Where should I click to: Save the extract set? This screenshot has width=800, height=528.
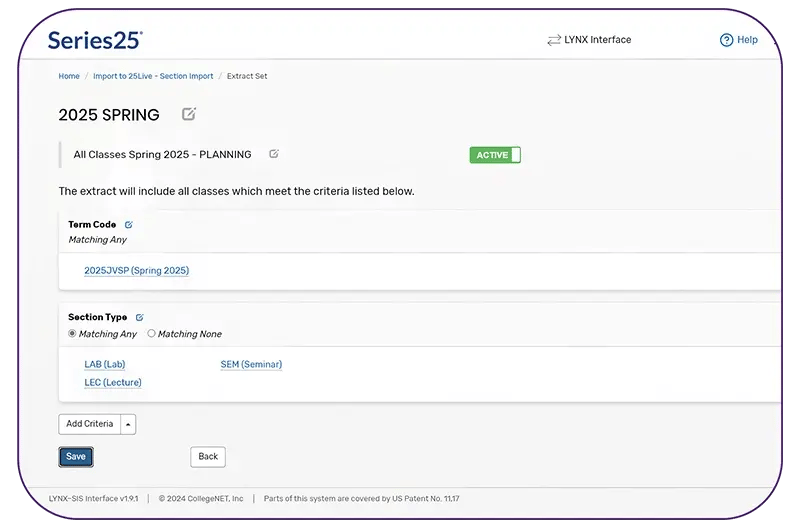click(x=76, y=457)
